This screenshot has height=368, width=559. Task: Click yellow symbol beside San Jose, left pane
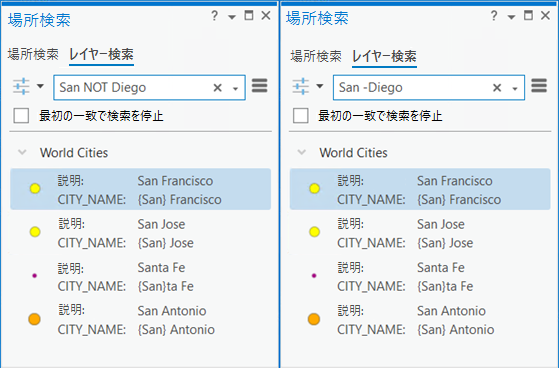(x=35, y=232)
